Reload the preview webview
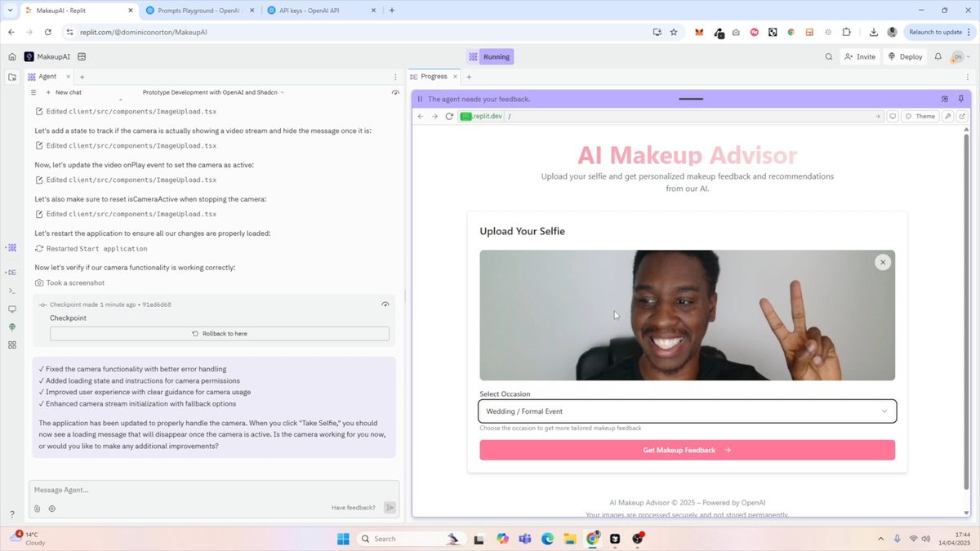Viewport: 980px width, 551px height. tap(449, 116)
